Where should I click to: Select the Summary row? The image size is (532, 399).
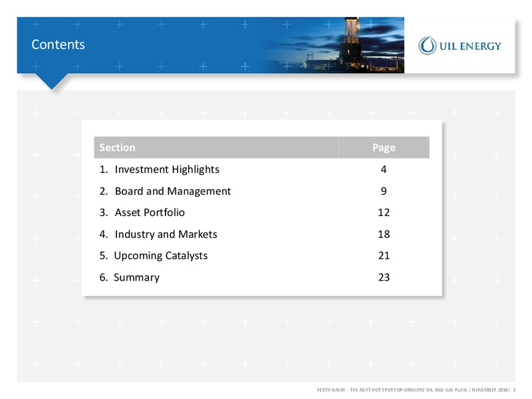261,277
